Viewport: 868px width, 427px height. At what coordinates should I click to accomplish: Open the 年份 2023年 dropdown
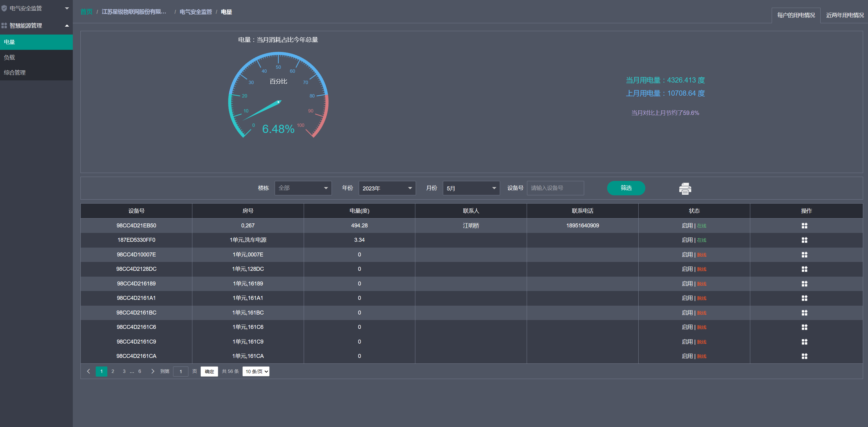pos(387,188)
